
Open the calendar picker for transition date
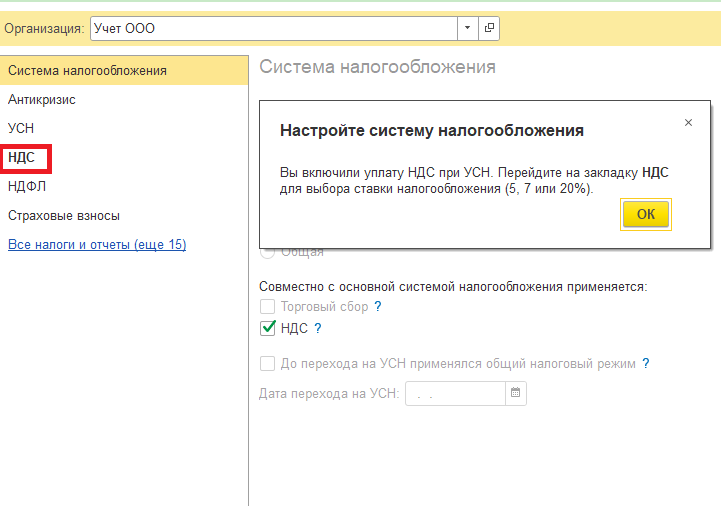(515, 393)
